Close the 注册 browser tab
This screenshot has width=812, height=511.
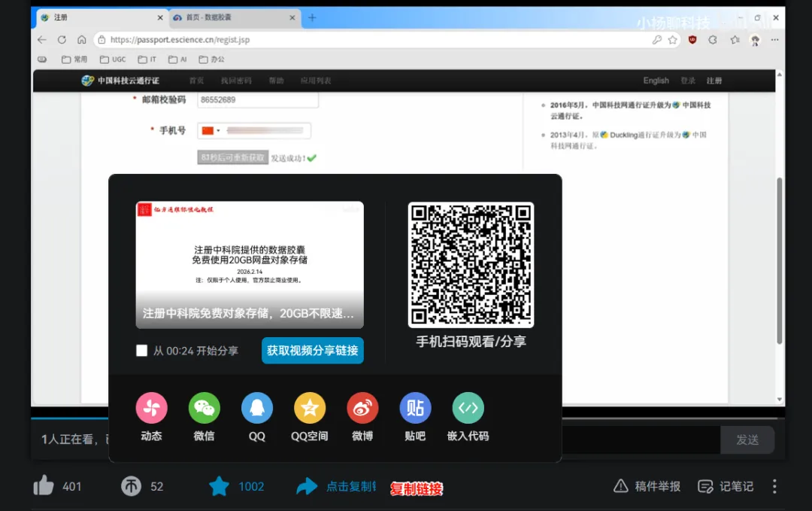click(160, 17)
